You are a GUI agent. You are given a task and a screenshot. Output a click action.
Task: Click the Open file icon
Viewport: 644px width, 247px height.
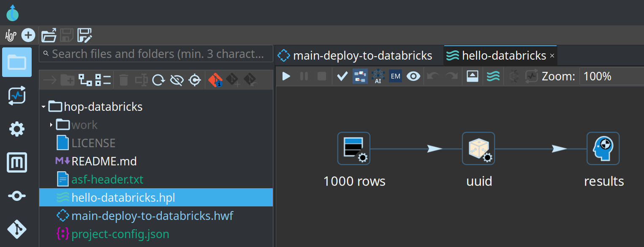click(x=49, y=36)
